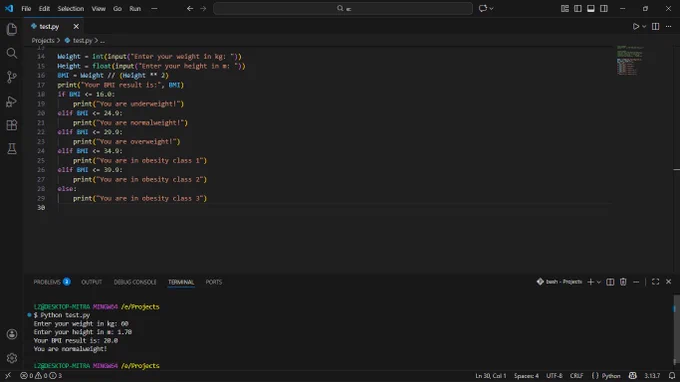Kill terminal with trash icon

[623, 282]
